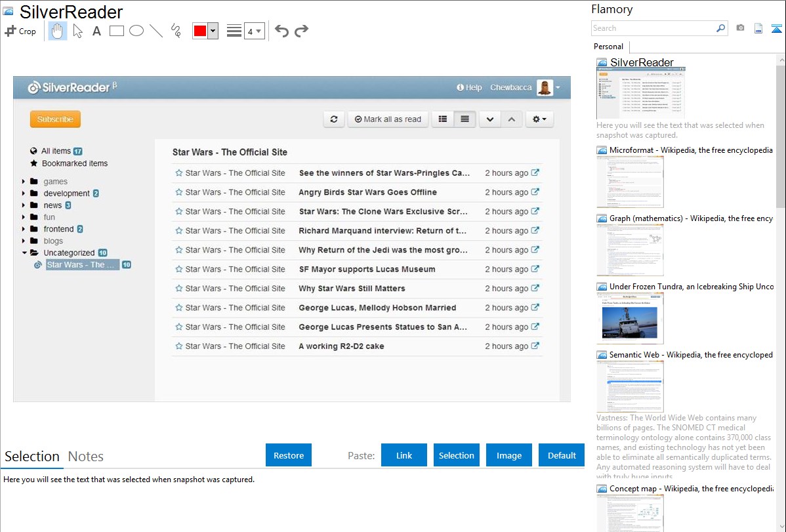Open the red color dropdown arrow

click(213, 31)
